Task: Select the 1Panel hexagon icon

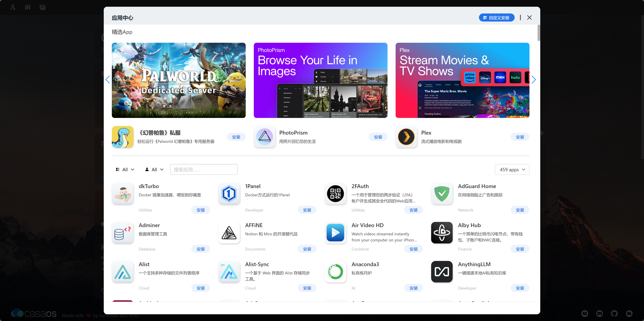Action: (229, 194)
